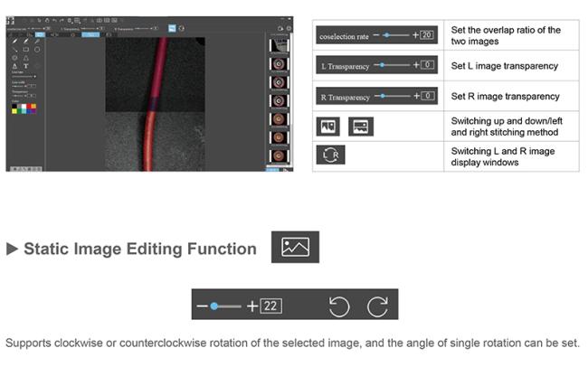The height and width of the screenshot is (367, 588).
Task: Select the top thumbnail in the image list
Action: click(x=280, y=44)
